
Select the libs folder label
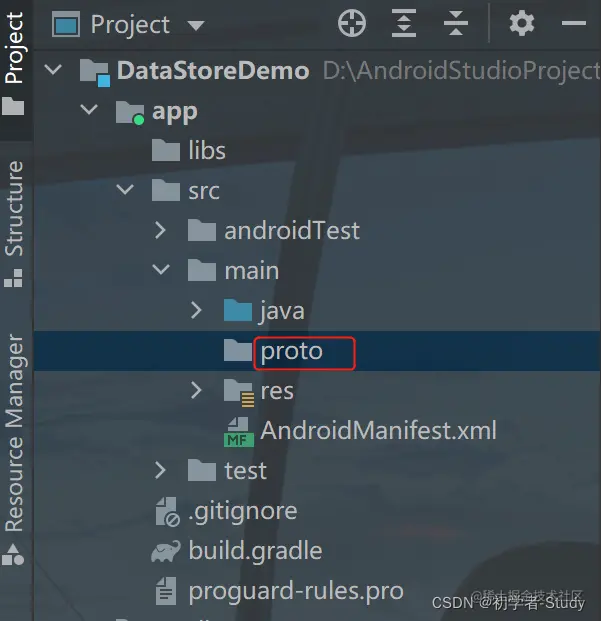(x=207, y=150)
